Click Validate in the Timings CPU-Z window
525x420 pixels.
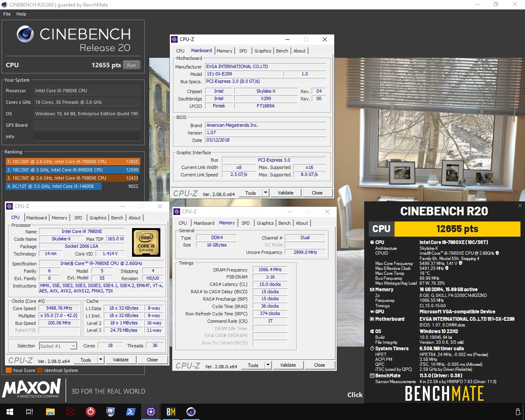pyautogui.click(x=288, y=365)
